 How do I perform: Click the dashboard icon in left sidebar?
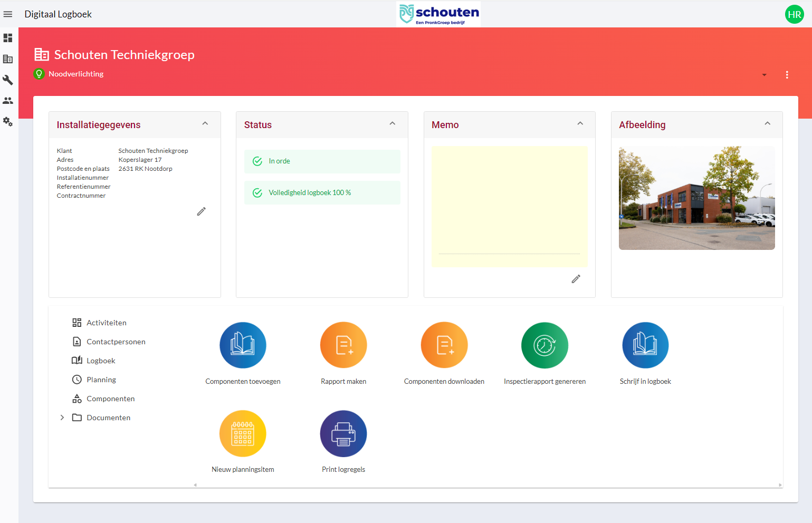point(8,38)
